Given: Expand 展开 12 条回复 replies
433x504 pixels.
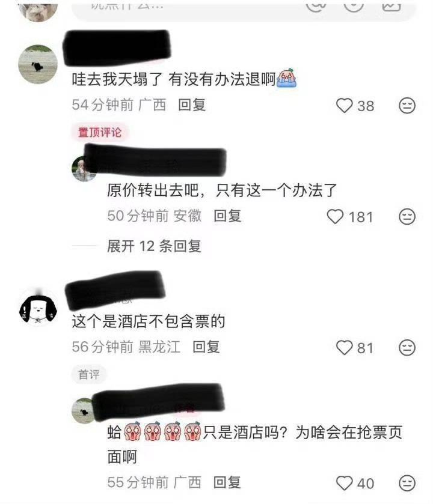Looking at the screenshot, I should [x=154, y=246].
